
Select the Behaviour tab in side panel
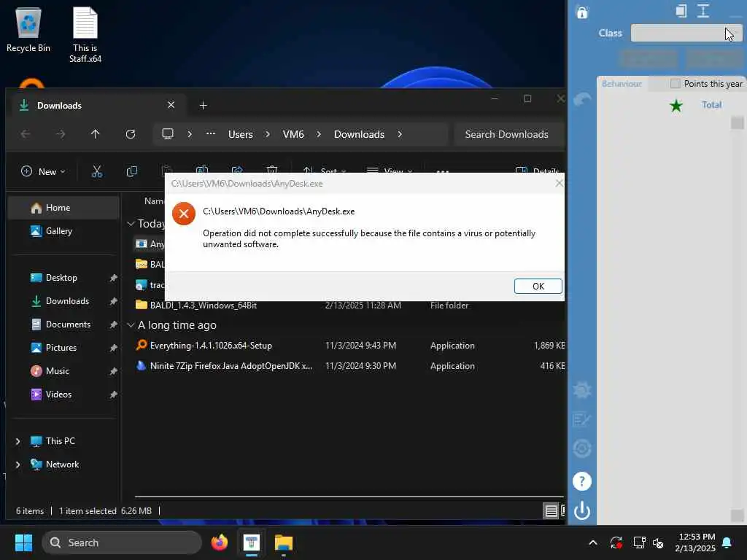point(622,84)
